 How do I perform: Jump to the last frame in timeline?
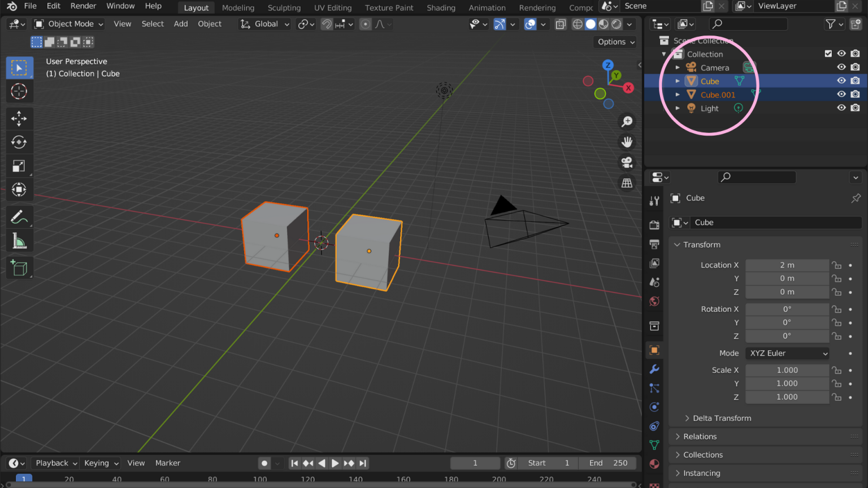coord(362,463)
